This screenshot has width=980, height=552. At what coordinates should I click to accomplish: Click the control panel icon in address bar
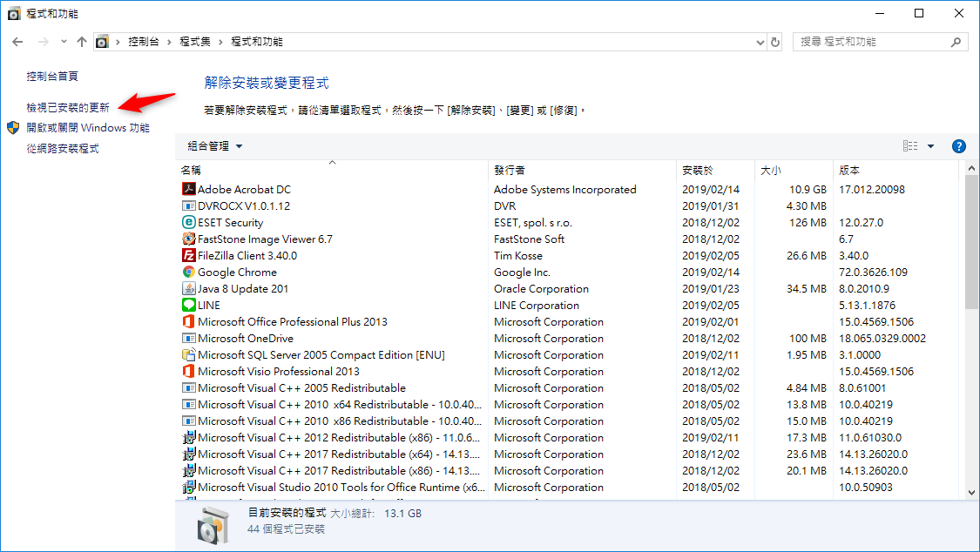point(102,42)
